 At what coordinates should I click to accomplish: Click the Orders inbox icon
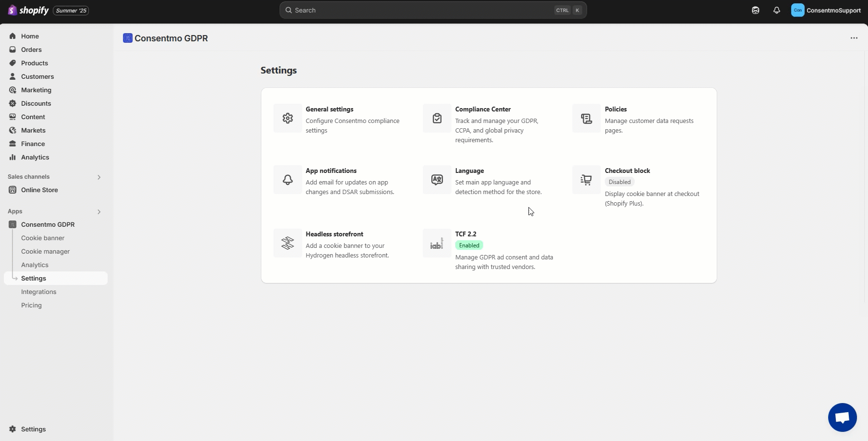point(12,49)
